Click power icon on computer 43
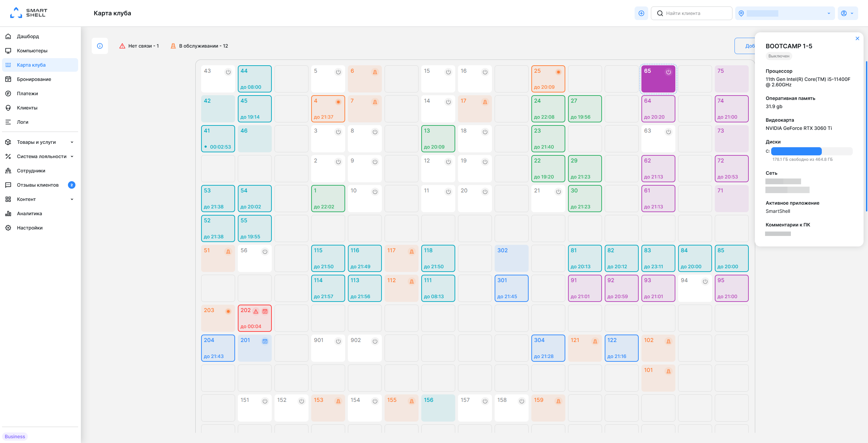This screenshot has height=443, width=868. [x=228, y=72]
